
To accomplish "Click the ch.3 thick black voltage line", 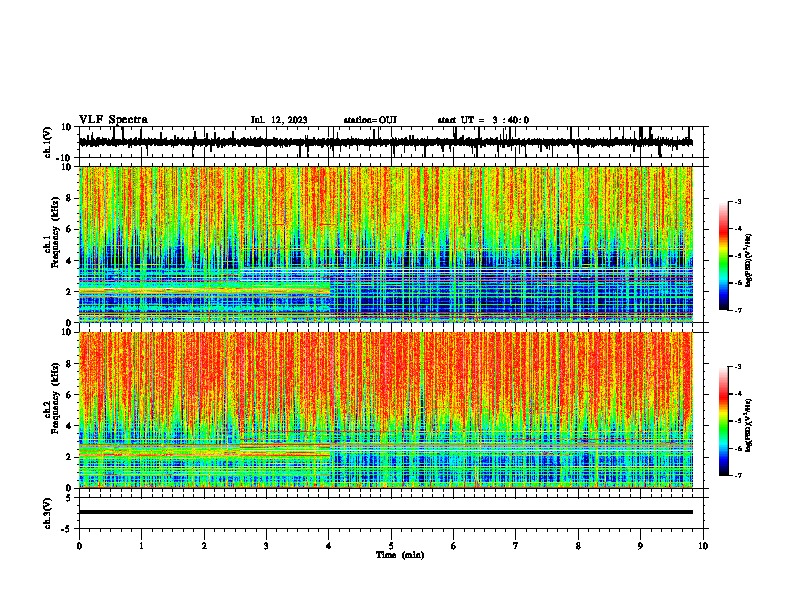I will click(386, 512).
